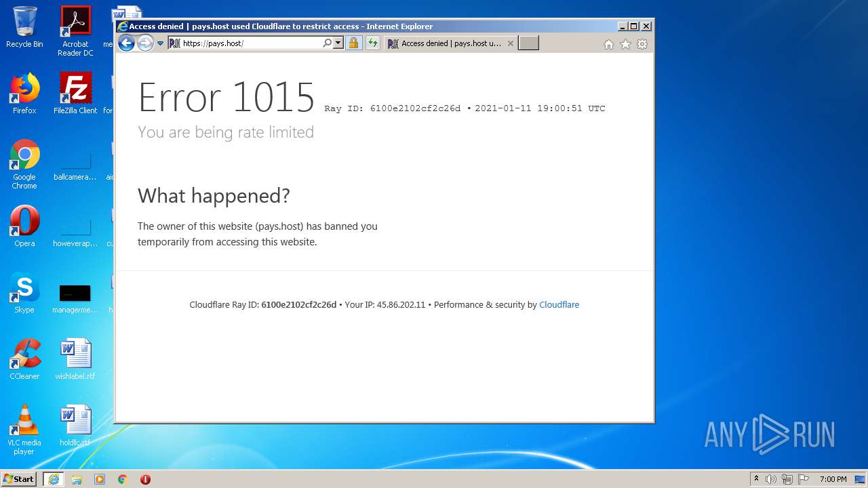Click the IE Forward arrow button

pyautogui.click(x=145, y=43)
